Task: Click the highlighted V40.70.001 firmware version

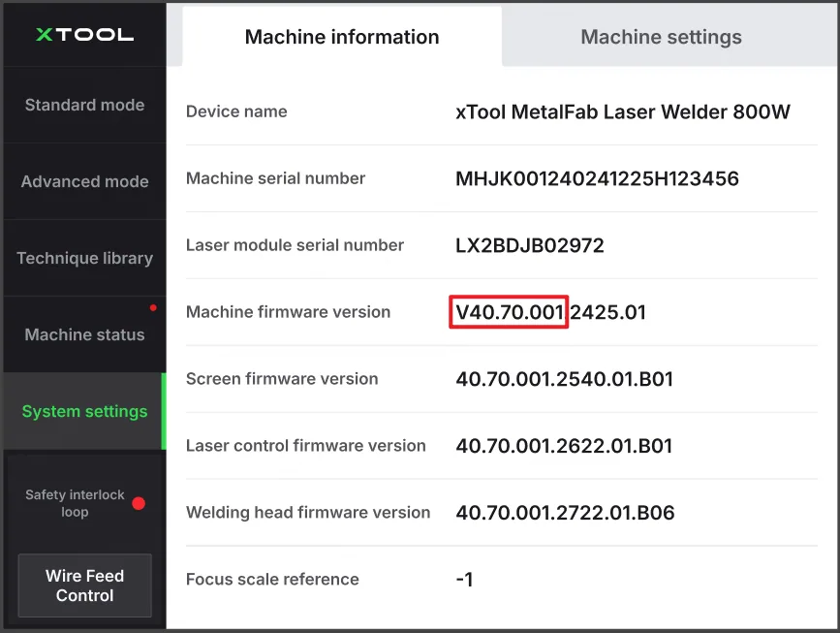Action: coord(509,312)
